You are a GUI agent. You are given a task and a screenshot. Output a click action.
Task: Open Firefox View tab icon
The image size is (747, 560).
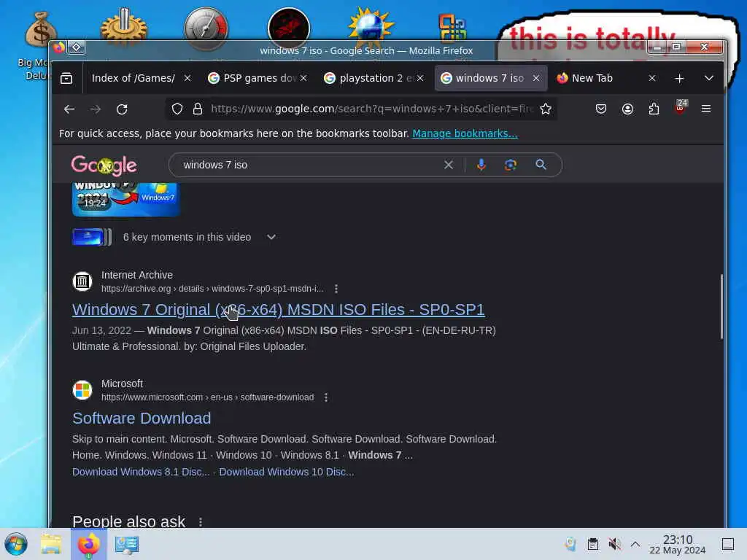pos(66,78)
